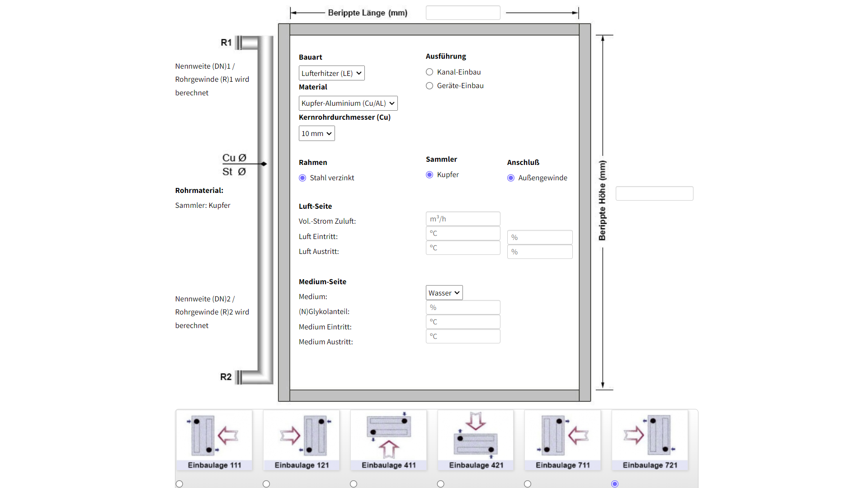This screenshot has width=868, height=488.
Task: Tick the radio under Einbaulage 411
Action: coord(354,484)
